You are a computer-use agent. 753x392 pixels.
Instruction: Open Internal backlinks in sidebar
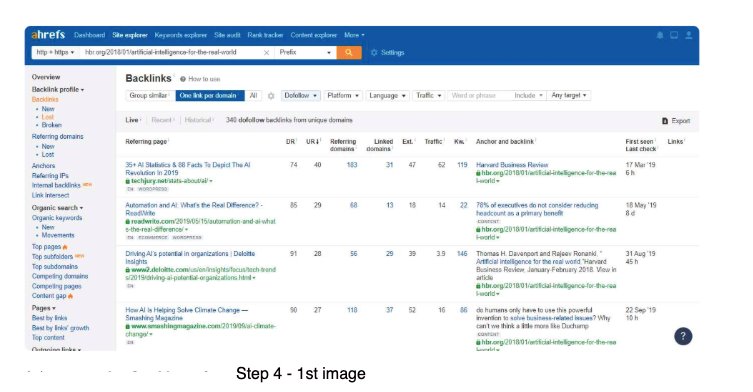tap(56, 185)
